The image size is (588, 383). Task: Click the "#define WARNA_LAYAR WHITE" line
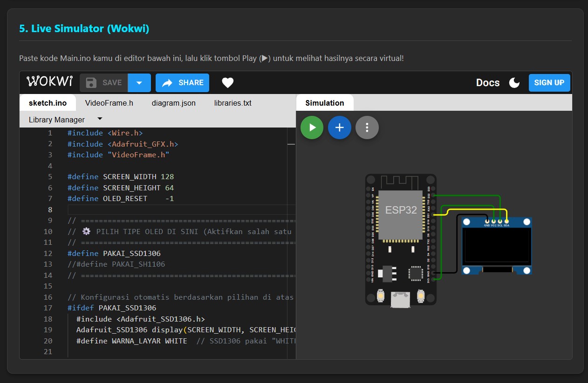click(x=186, y=341)
